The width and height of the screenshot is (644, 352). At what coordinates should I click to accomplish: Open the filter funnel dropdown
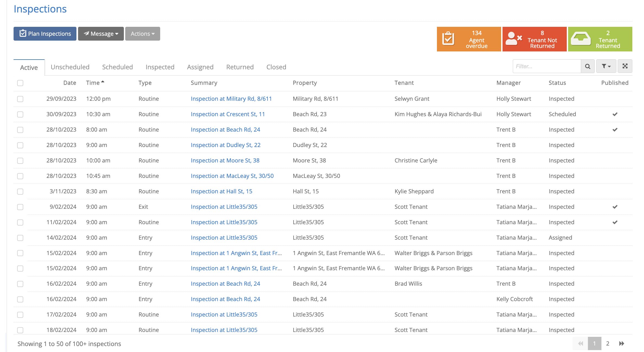coord(606,66)
